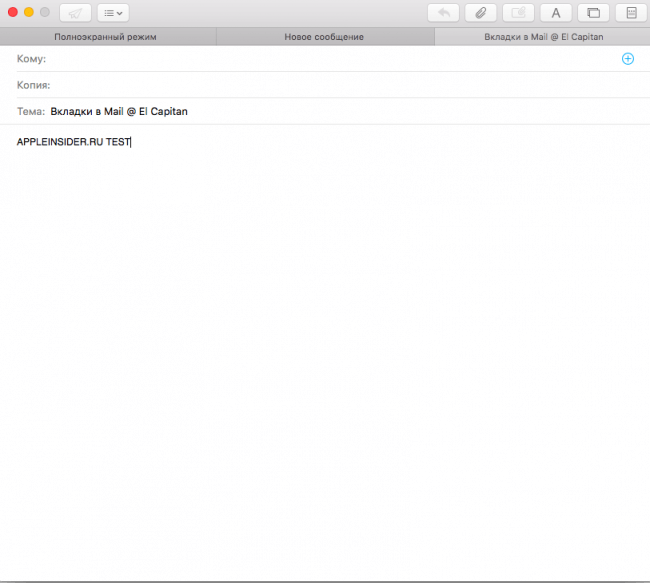Screen dimensions: 650x583
Task: Click the reply arrow toolbar button
Action: pos(443,13)
